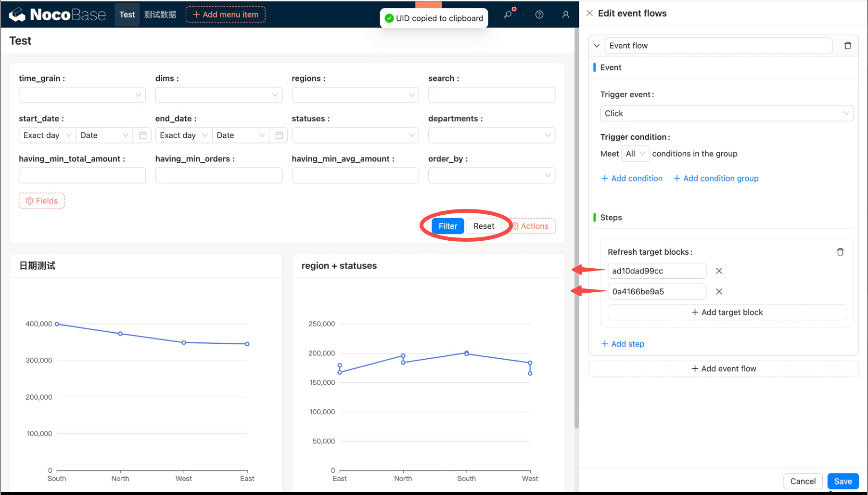
Task: Click the search input field
Action: pyautogui.click(x=491, y=95)
